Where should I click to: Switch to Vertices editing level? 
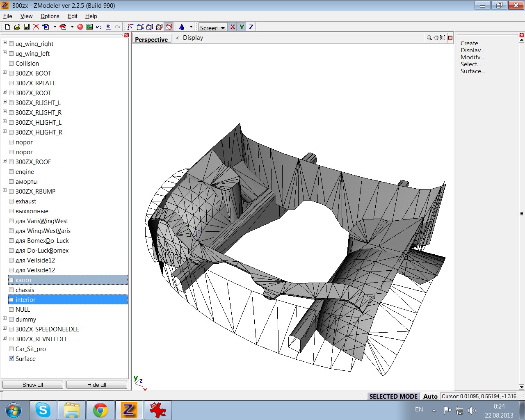[131, 27]
